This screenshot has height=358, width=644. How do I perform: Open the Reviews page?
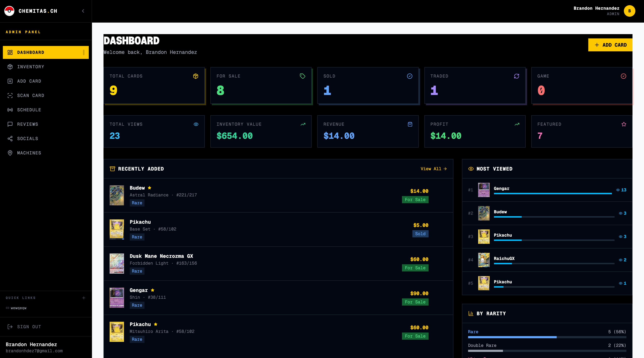click(x=46, y=124)
